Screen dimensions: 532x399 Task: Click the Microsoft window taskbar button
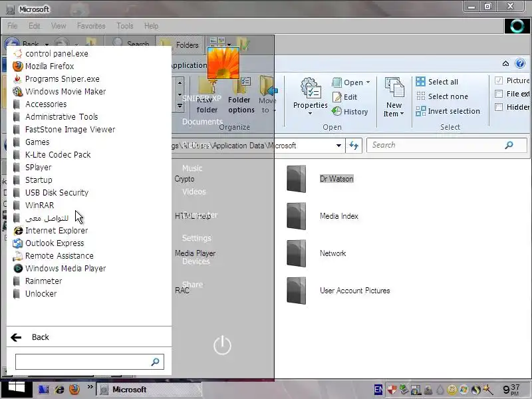click(x=149, y=390)
